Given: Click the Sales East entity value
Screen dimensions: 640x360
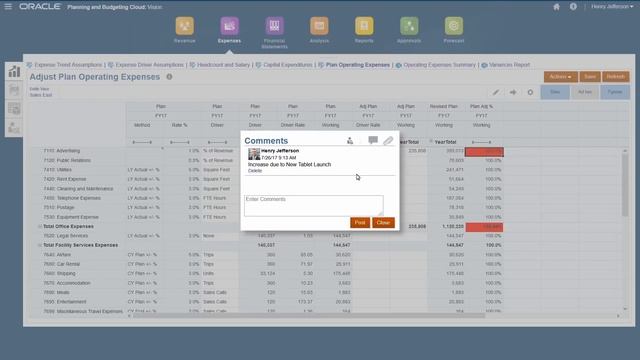Looking at the screenshot, I should tap(40, 95).
